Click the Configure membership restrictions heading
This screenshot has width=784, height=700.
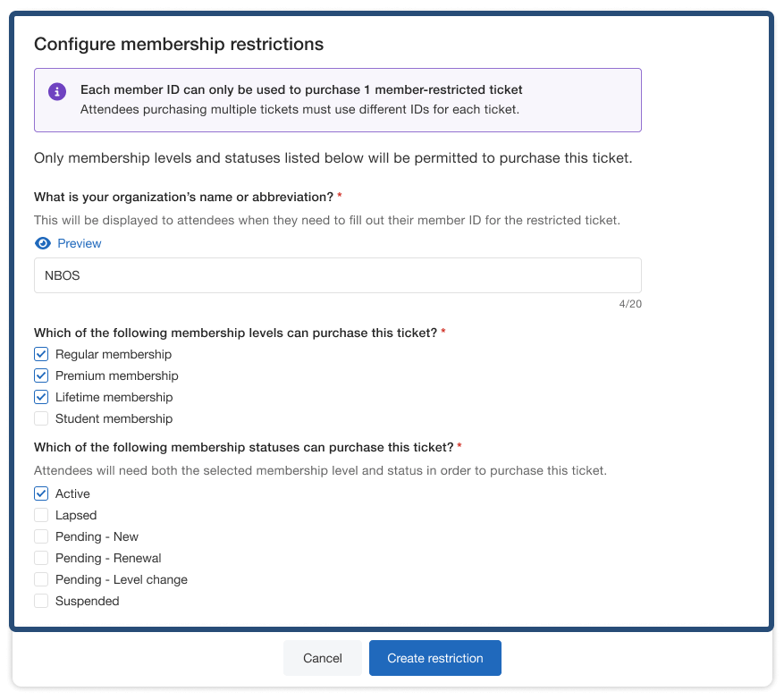point(179,44)
